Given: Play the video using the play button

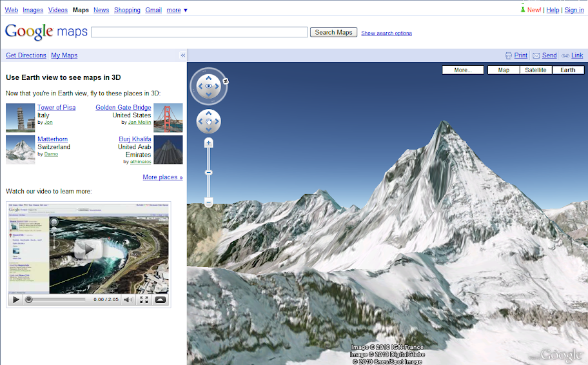Looking at the screenshot, I should (x=15, y=299).
